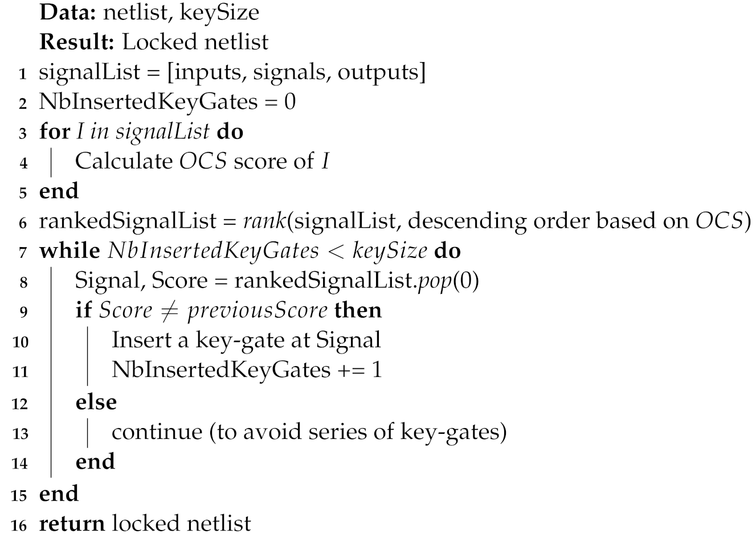This screenshot has height=538, width=756.
Task: Click the bold "for" keyword
Action: pyautogui.click(x=54, y=132)
